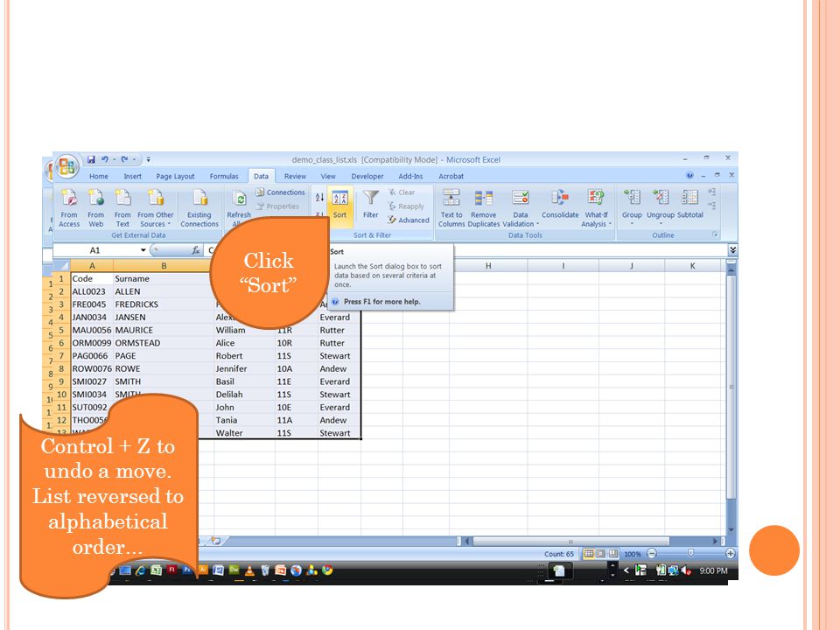Click the Data Validation icon

pyautogui.click(x=520, y=198)
